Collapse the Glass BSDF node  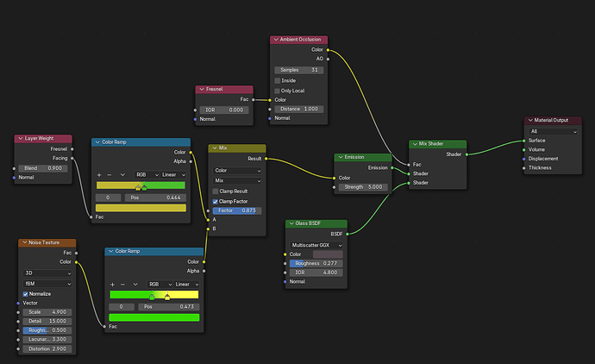pyautogui.click(x=291, y=223)
